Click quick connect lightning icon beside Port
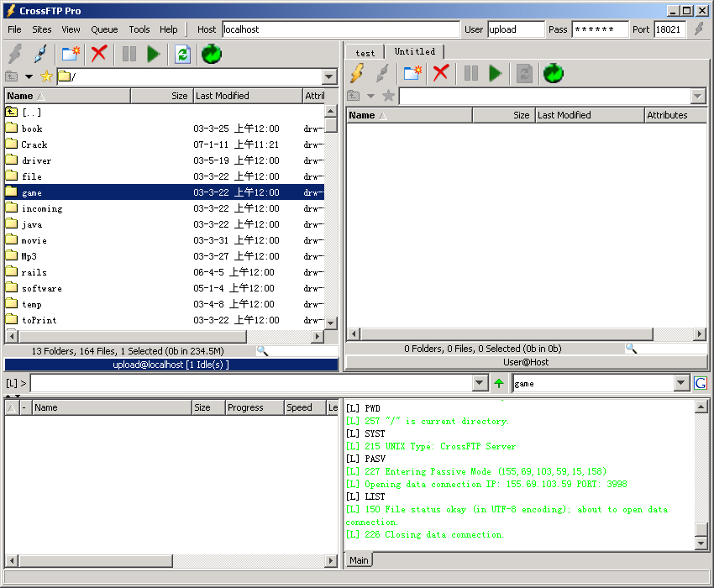The height and width of the screenshot is (588, 714). 699,29
